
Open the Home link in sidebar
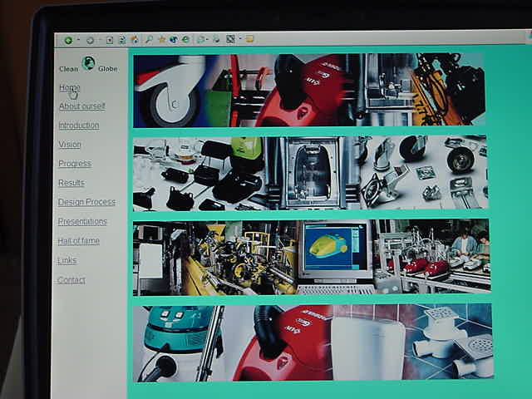pos(69,87)
